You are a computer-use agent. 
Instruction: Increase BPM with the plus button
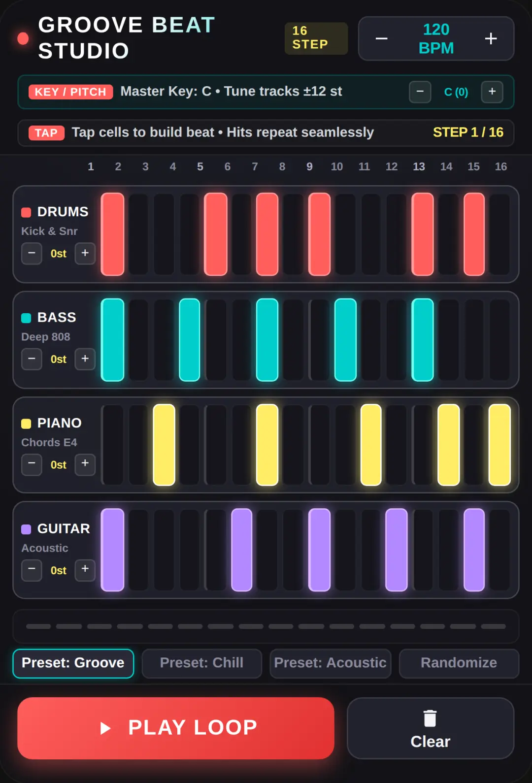click(491, 38)
